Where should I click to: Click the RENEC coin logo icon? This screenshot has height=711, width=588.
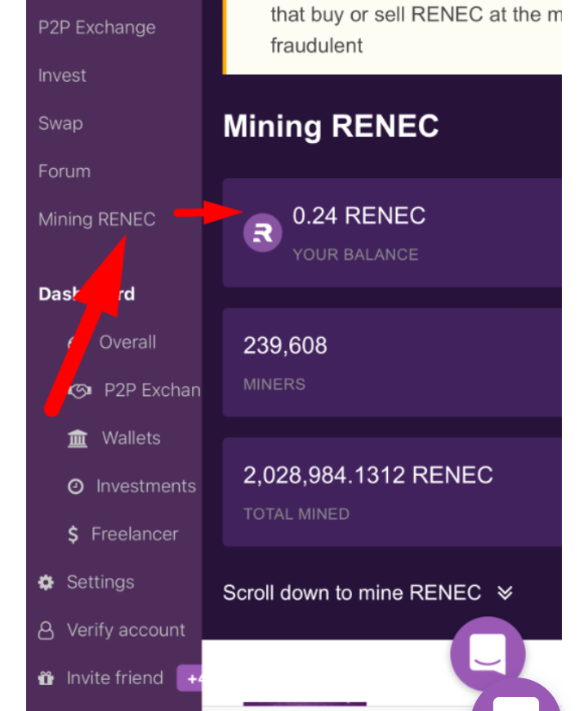coord(263,234)
